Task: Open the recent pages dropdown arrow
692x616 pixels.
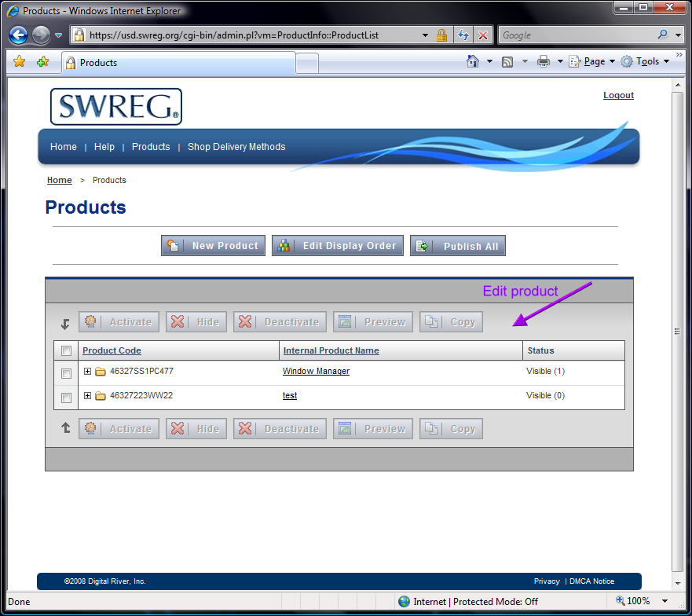Action: pos(58,35)
